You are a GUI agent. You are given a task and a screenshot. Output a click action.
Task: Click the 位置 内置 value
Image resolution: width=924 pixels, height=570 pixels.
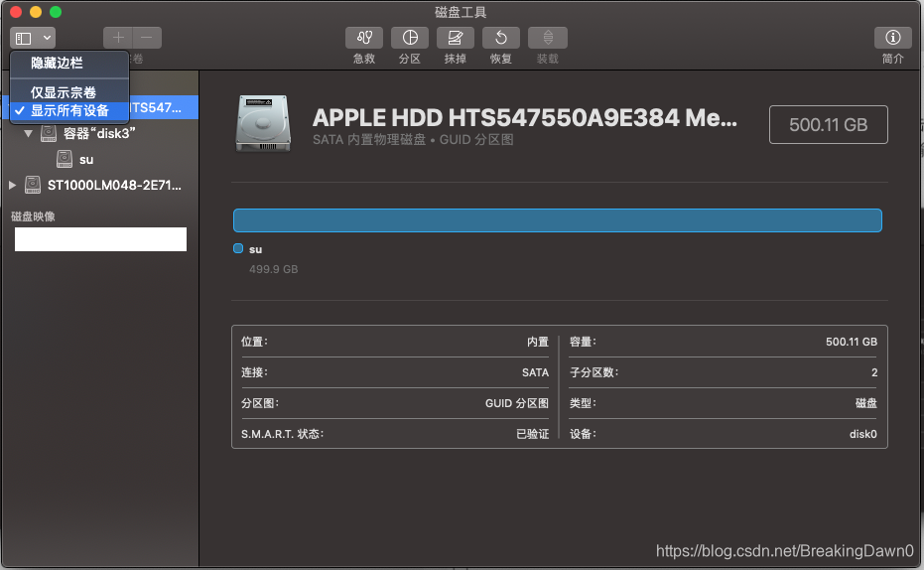(x=538, y=342)
